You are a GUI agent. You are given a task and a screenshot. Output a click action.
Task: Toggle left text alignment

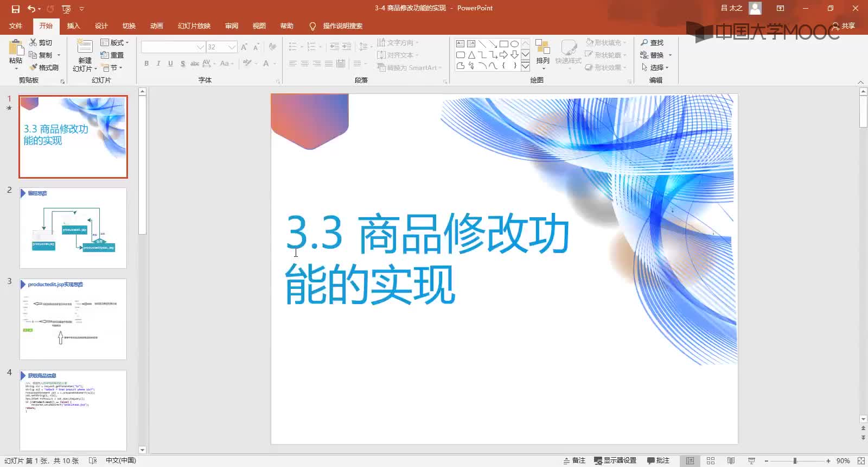(x=293, y=64)
